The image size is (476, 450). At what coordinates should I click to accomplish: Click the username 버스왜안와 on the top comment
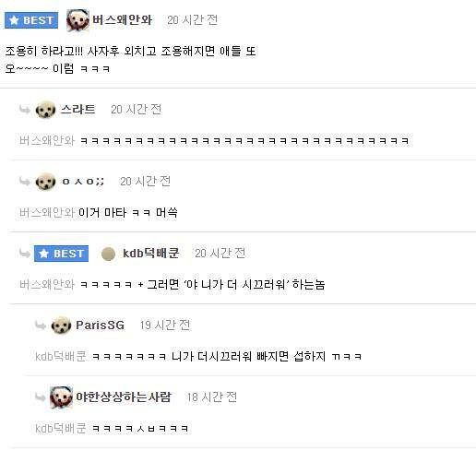(123, 20)
